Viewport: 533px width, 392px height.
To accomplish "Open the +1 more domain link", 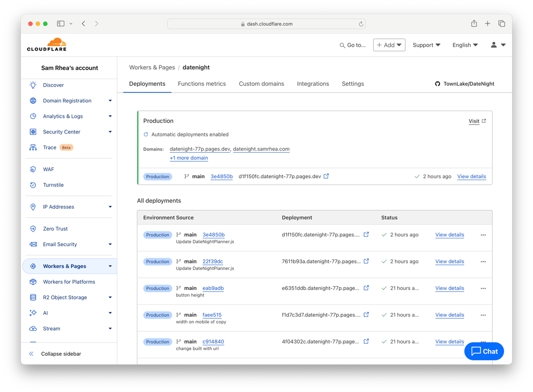I will pyautogui.click(x=189, y=158).
